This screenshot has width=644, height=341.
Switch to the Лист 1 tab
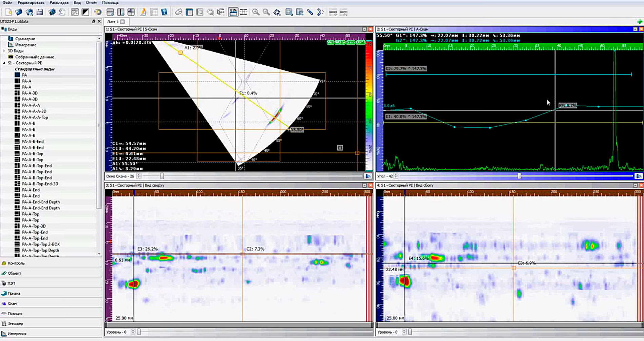[x=113, y=22]
